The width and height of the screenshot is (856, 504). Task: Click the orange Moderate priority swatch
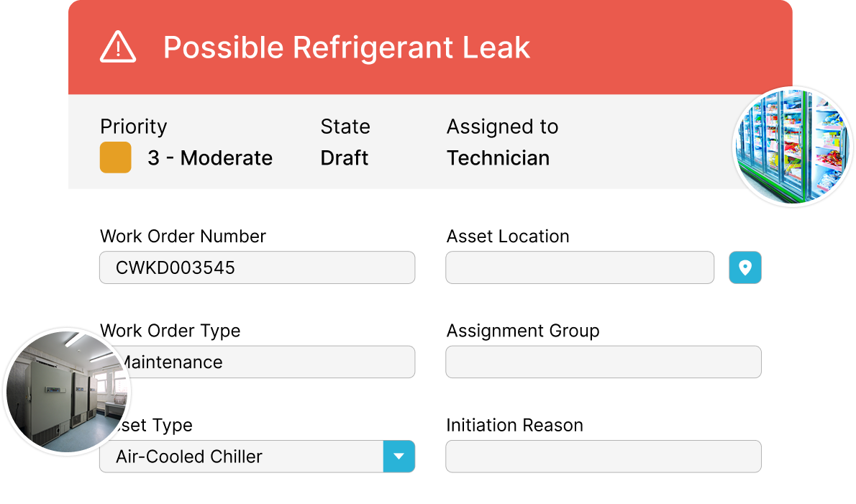[x=115, y=157]
